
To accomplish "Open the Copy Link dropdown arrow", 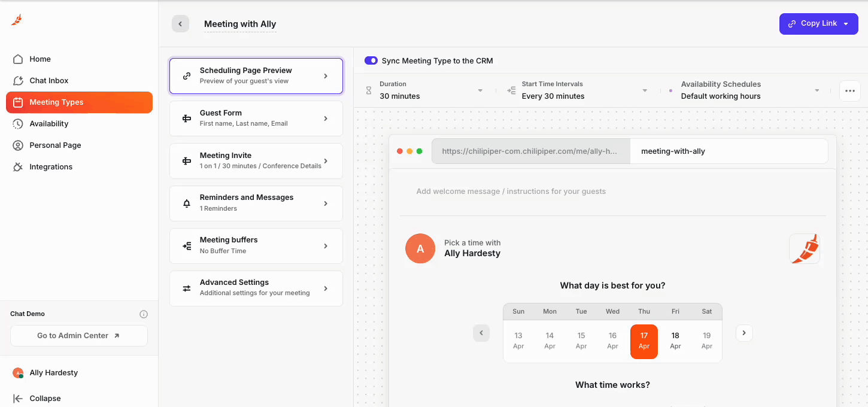I will pos(846,24).
